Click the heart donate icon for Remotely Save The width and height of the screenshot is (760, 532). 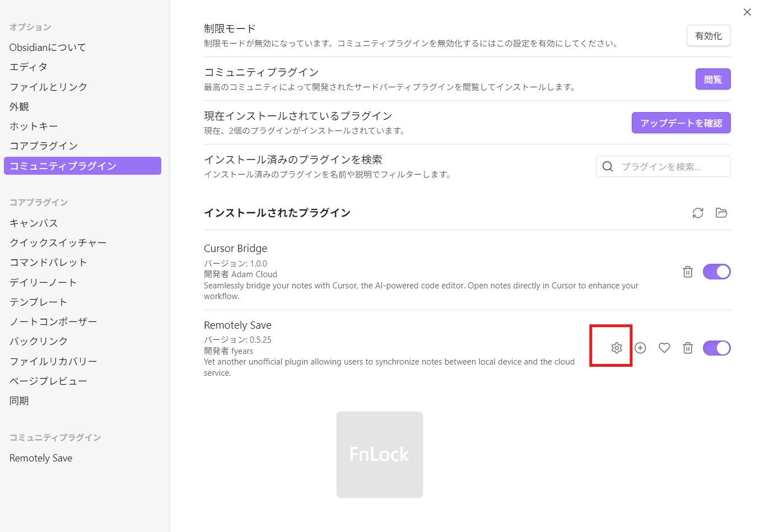click(x=664, y=348)
